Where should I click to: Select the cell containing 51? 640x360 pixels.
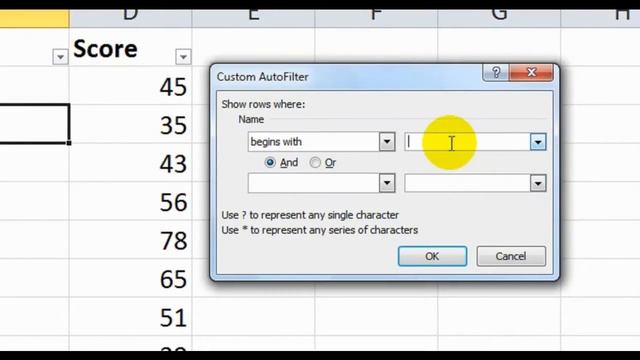pyautogui.click(x=131, y=316)
